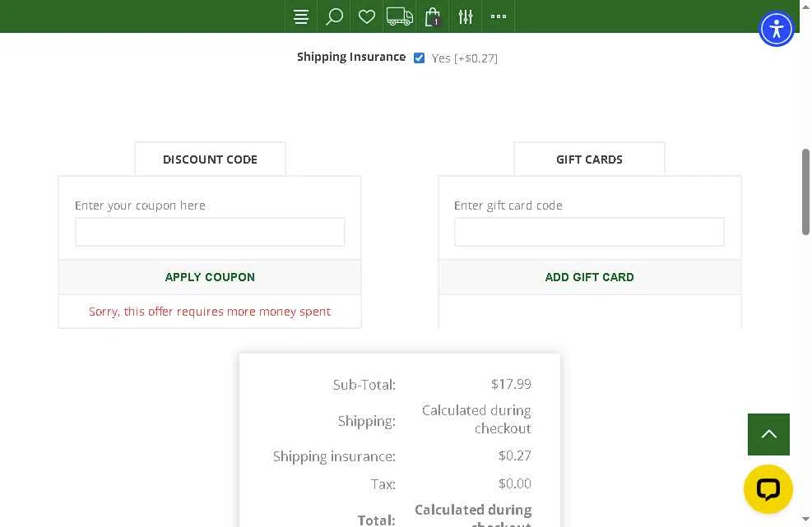Click the delivery truck icon
Screen dimensions: 812x527
coord(400,16)
